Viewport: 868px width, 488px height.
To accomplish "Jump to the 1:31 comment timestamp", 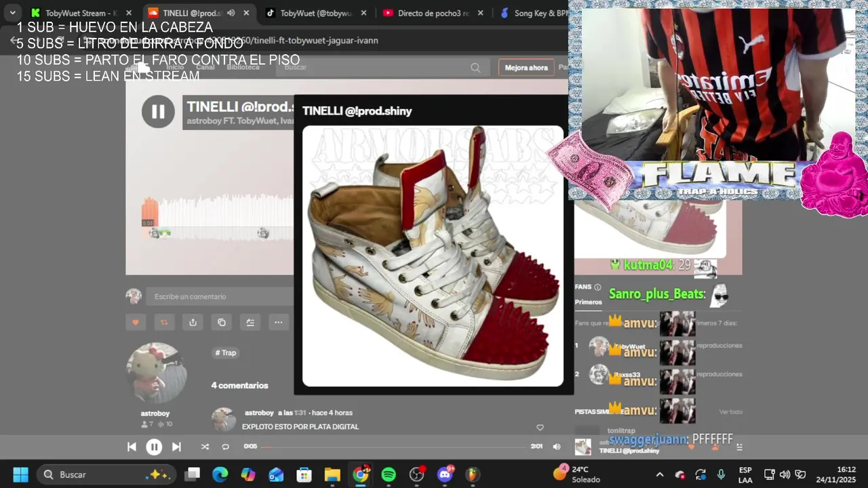I will coord(300,413).
